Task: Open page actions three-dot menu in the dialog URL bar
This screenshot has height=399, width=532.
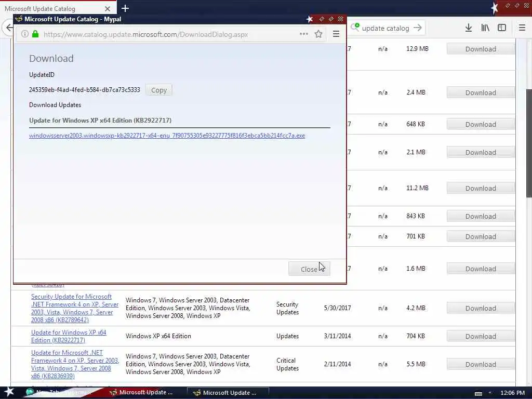Action: 303,34
